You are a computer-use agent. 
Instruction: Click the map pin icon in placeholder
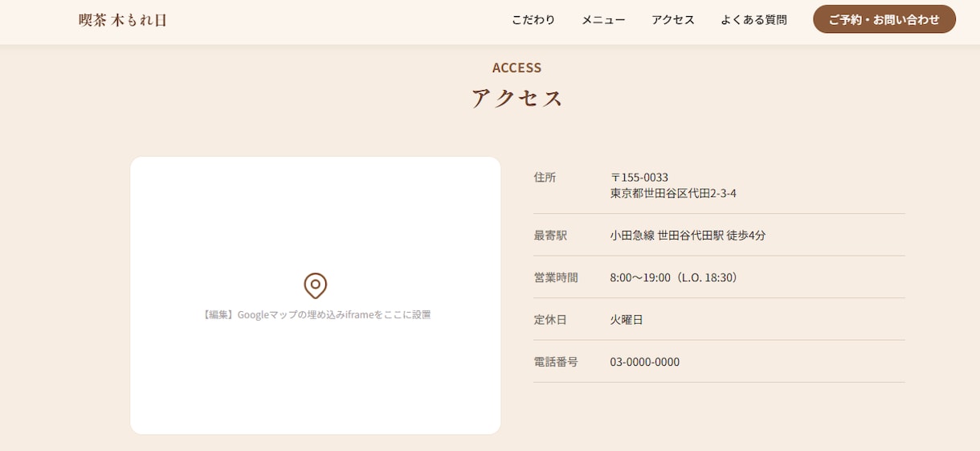(x=315, y=286)
